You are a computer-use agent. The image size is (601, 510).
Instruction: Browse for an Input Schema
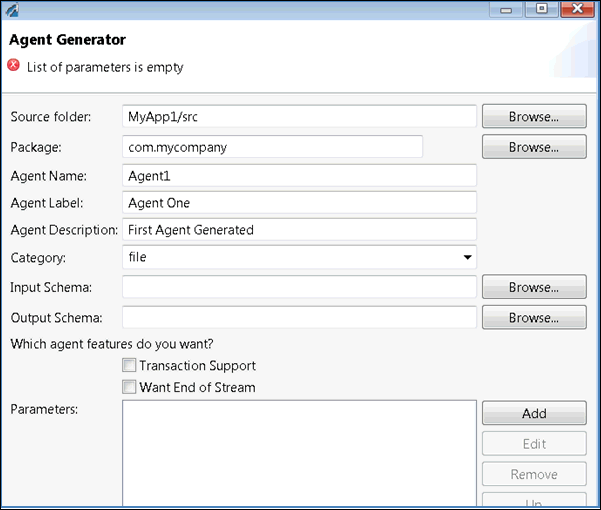[533, 287]
